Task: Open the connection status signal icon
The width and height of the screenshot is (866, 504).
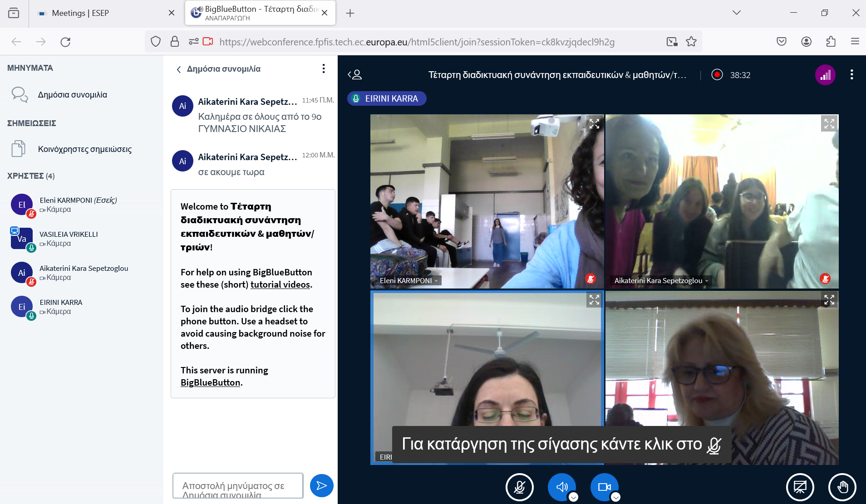Action: (x=825, y=75)
